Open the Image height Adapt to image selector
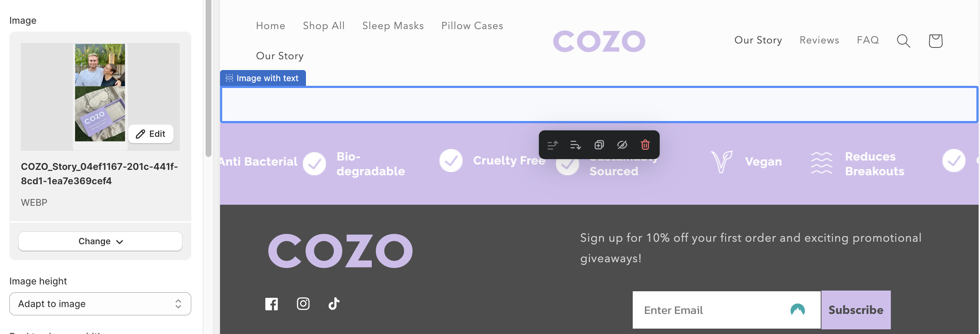The image size is (980, 334). point(100,303)
